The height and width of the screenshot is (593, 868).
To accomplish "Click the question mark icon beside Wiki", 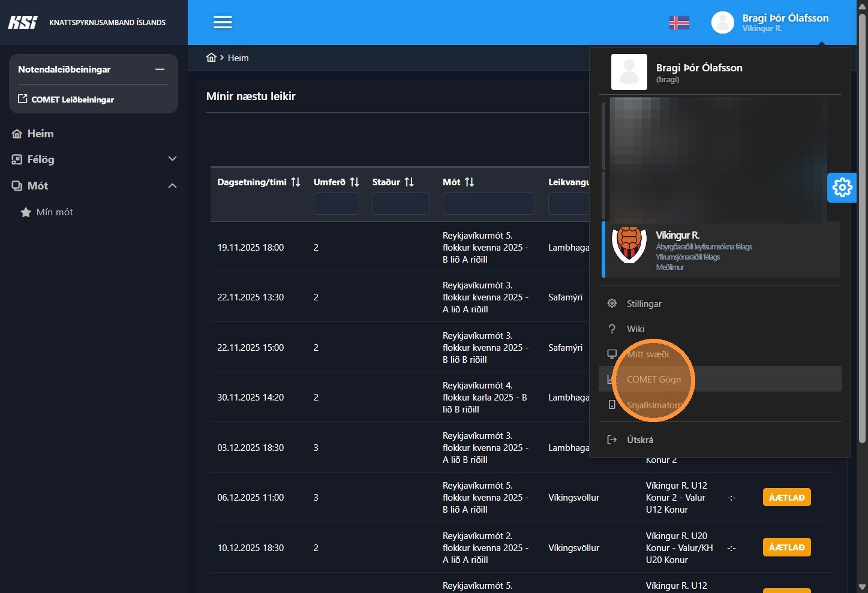I will pyautogui.click(x=612, y=329).
